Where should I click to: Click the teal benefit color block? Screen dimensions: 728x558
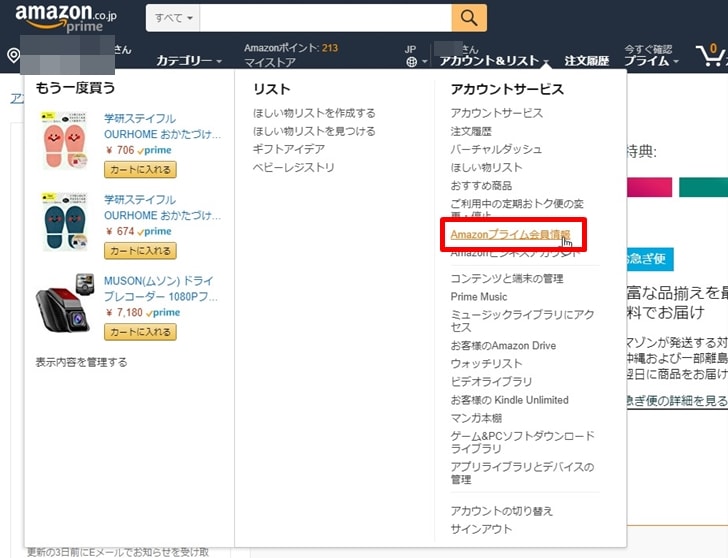pos(703,187)
